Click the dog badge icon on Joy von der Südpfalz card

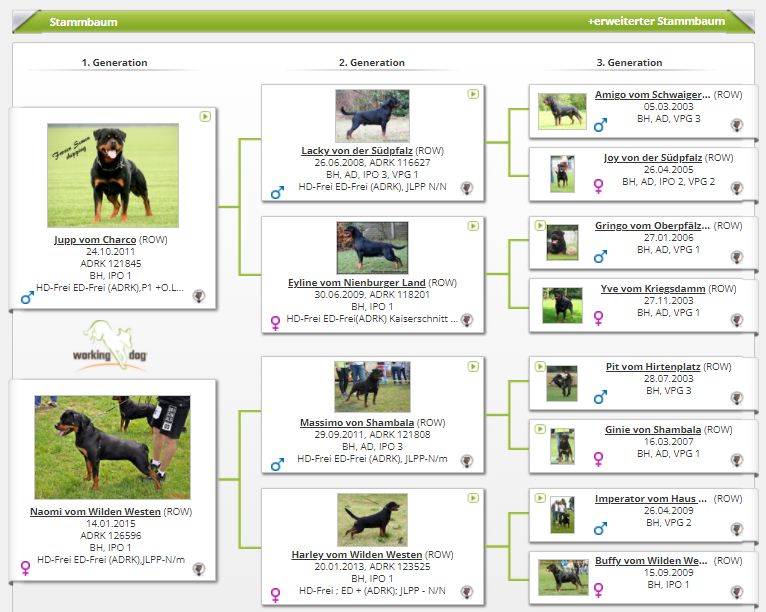pos(736,188)
